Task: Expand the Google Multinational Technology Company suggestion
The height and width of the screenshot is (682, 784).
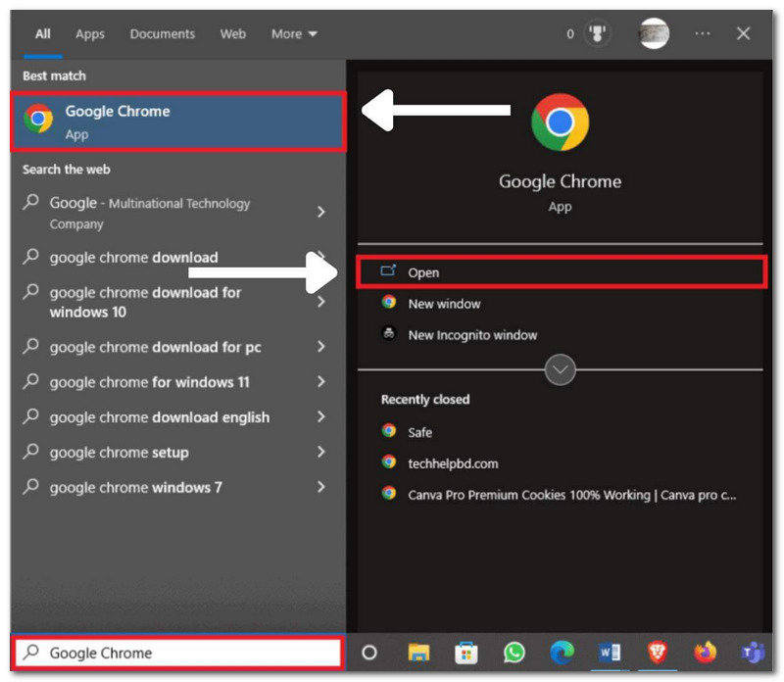Action: click(321, 212)
